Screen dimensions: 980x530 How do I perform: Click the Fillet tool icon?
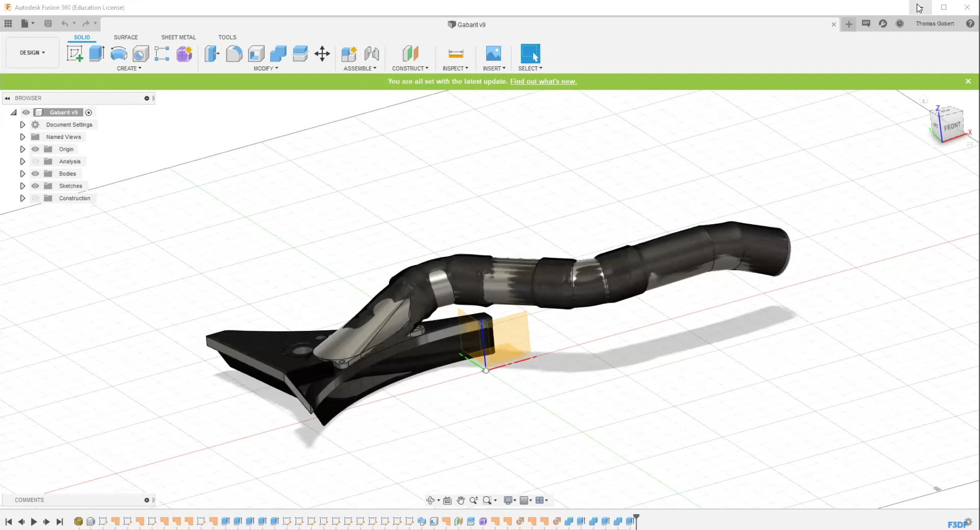pyautogui.click(x=234, y=53)
